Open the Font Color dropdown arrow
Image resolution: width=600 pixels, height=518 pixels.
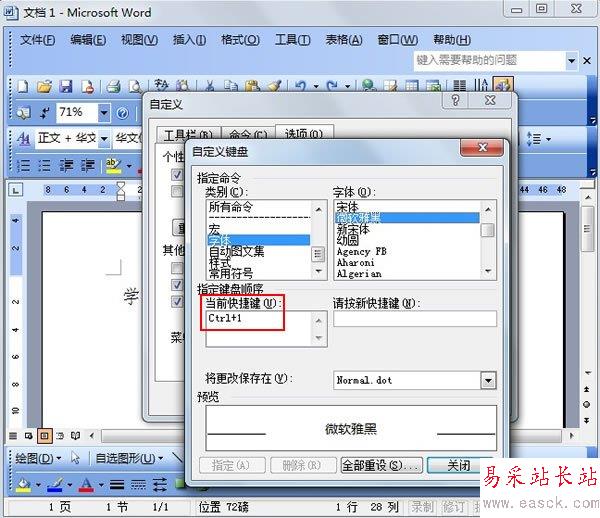pos(101,485)
